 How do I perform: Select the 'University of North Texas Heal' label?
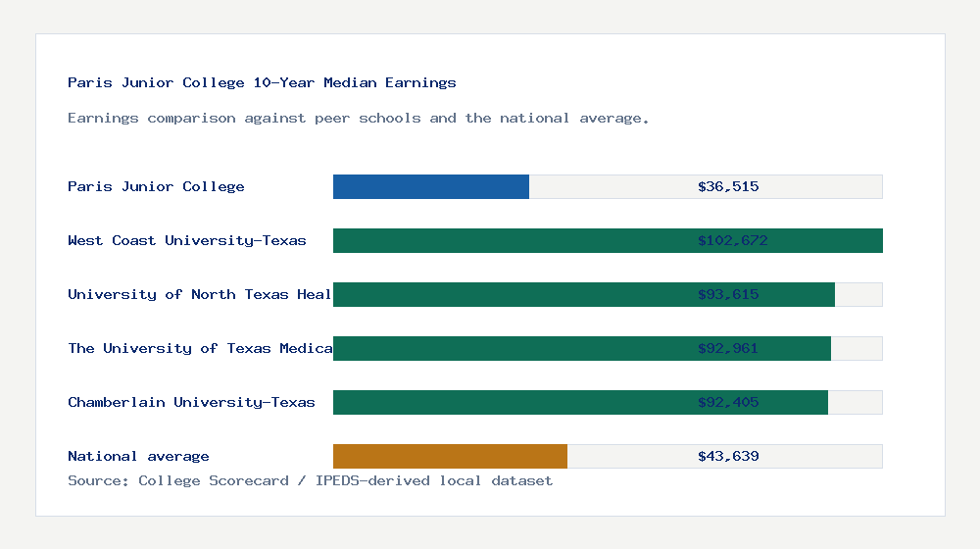click(199, 294)
